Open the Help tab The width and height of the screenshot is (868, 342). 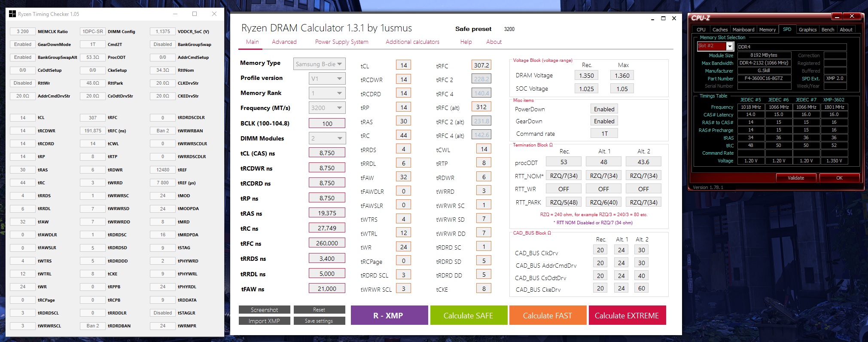[466, 42]
